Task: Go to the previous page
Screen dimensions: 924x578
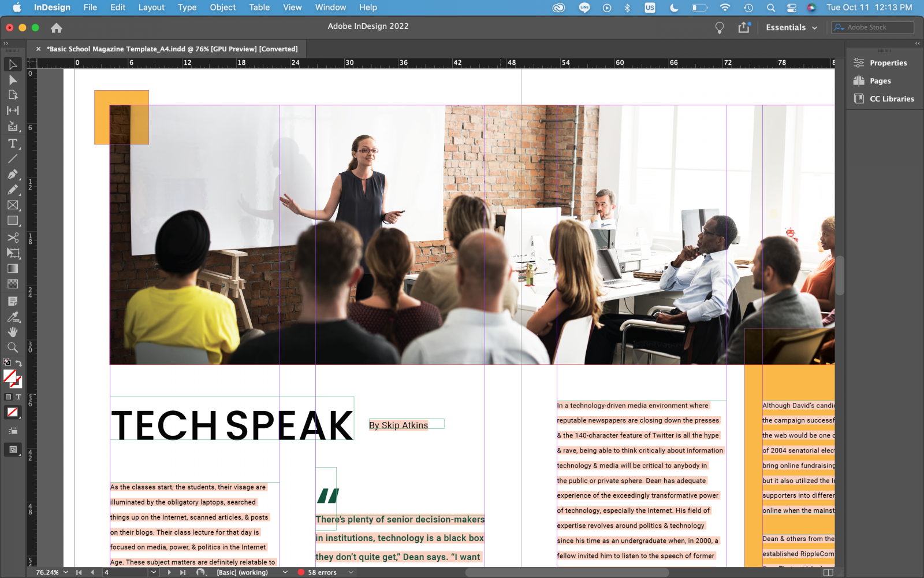Action: (92, 572)
